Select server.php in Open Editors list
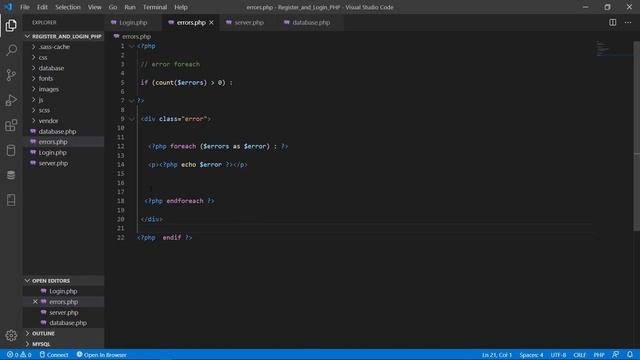The width and height of the screenshot is (640, 360). (63, 312)
